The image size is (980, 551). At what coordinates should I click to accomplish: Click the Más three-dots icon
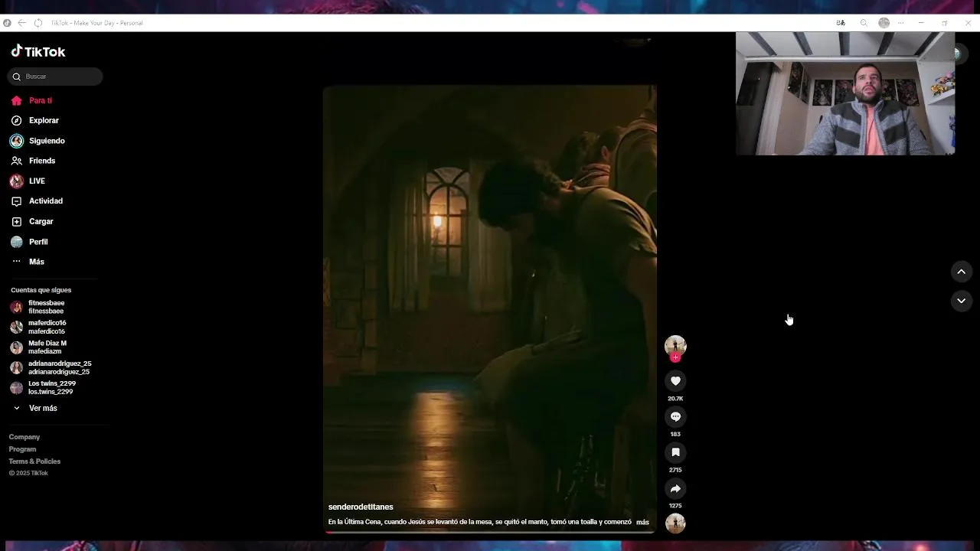pos(17,262)
